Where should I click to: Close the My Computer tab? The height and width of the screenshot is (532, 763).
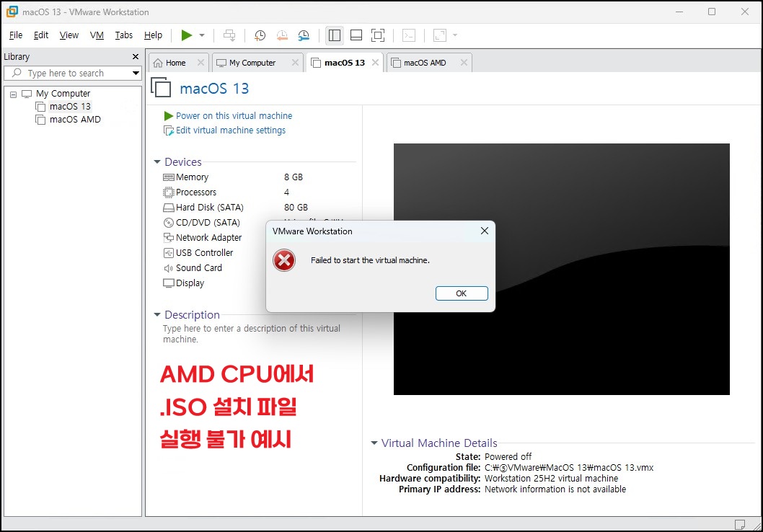[295, 62]
